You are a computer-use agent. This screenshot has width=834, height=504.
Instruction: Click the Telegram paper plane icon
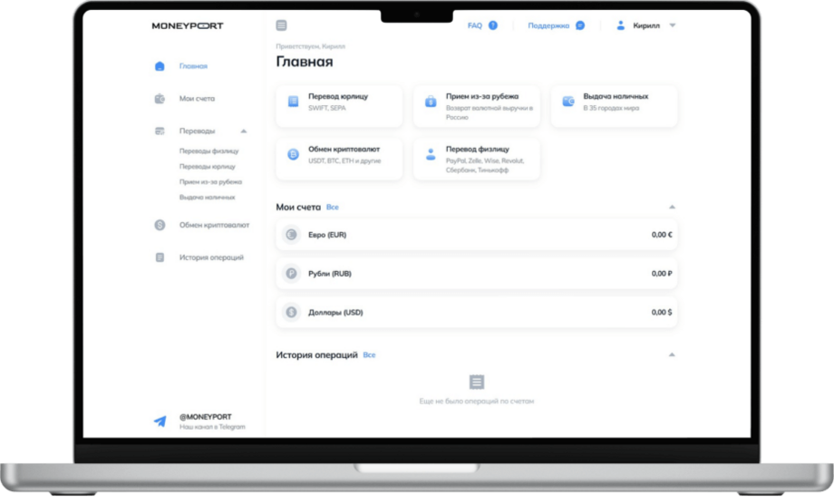pos(160,422)
